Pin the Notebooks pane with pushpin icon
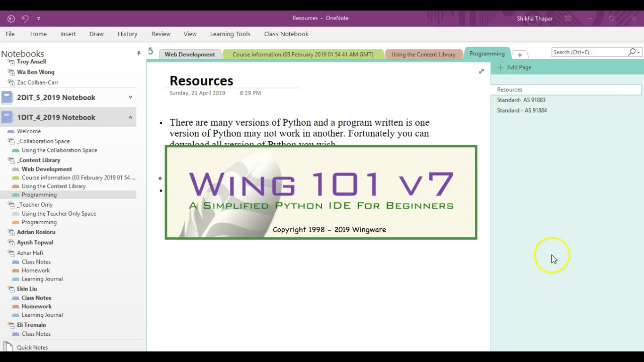644x362 pixels. 138,53
